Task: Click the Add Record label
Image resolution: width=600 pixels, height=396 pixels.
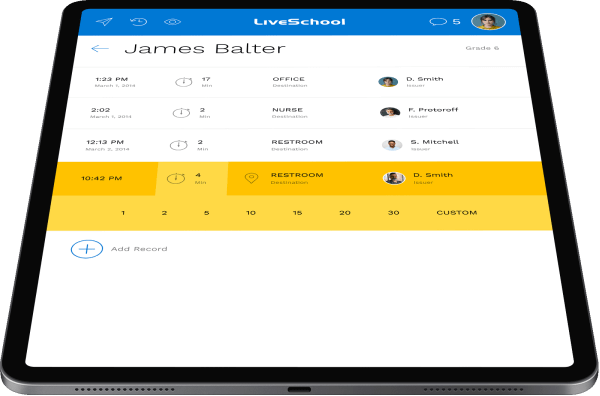Action: tap(139, 249)
